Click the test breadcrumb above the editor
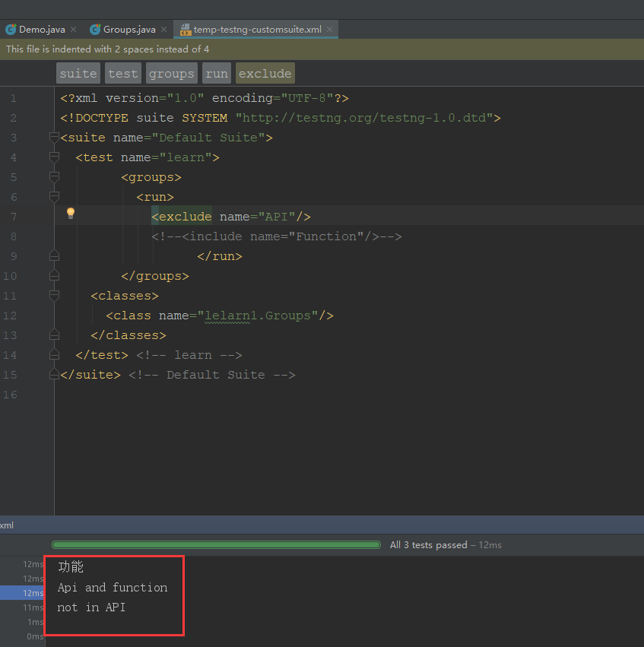Screen dimensions: 644x647 (x=122, y=73)
